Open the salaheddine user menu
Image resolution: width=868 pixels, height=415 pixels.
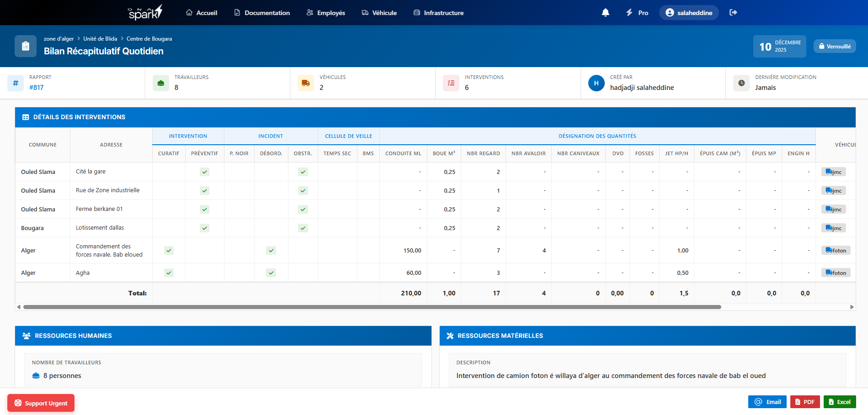688,13
